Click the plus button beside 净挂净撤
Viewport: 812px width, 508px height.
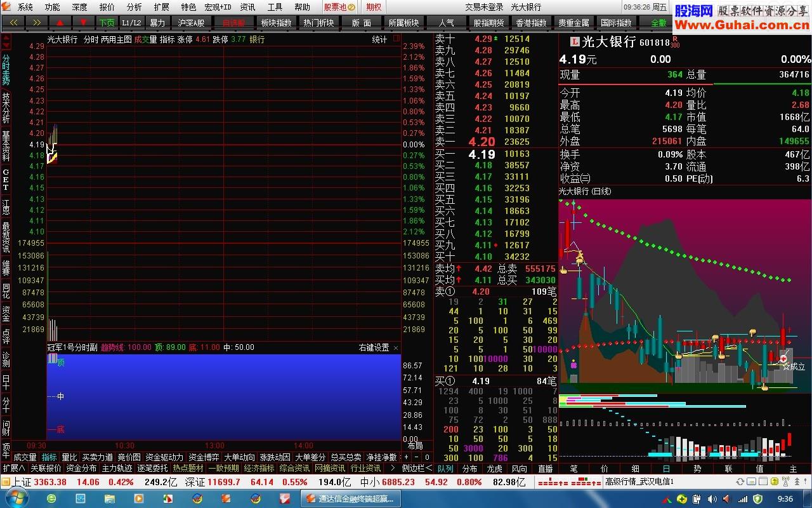tap(407, 457)
